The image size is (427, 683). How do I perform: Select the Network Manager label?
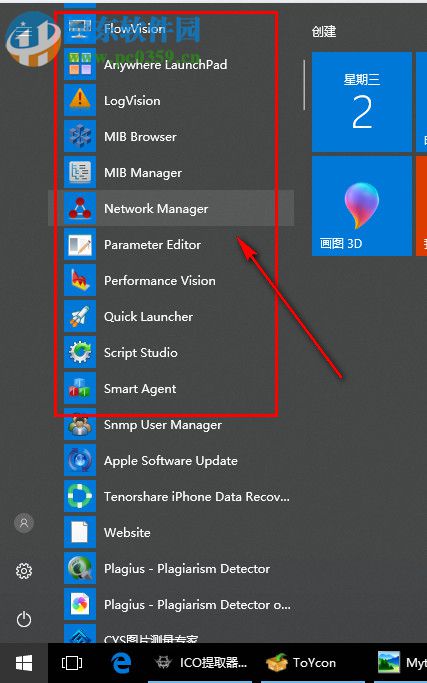[x=156, y=209]
